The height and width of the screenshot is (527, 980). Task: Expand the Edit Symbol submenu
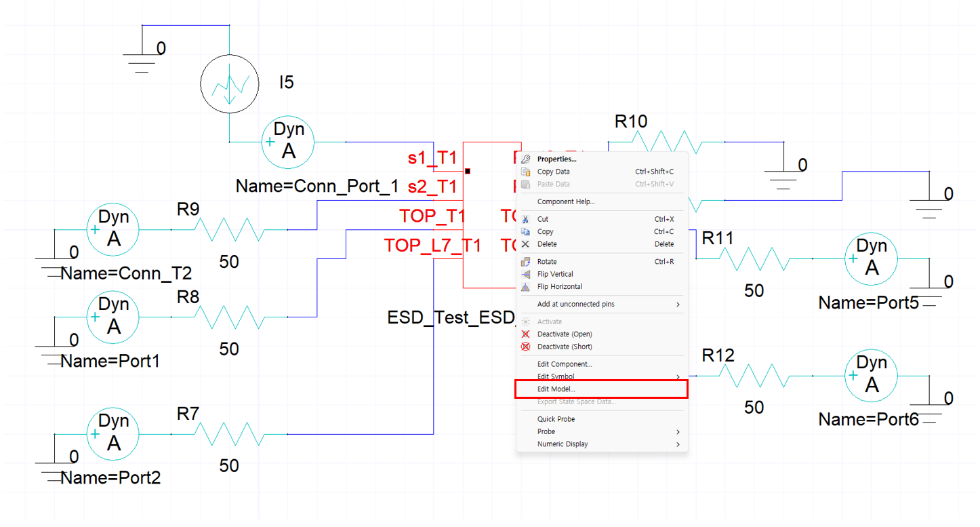(x=678, y=377)
